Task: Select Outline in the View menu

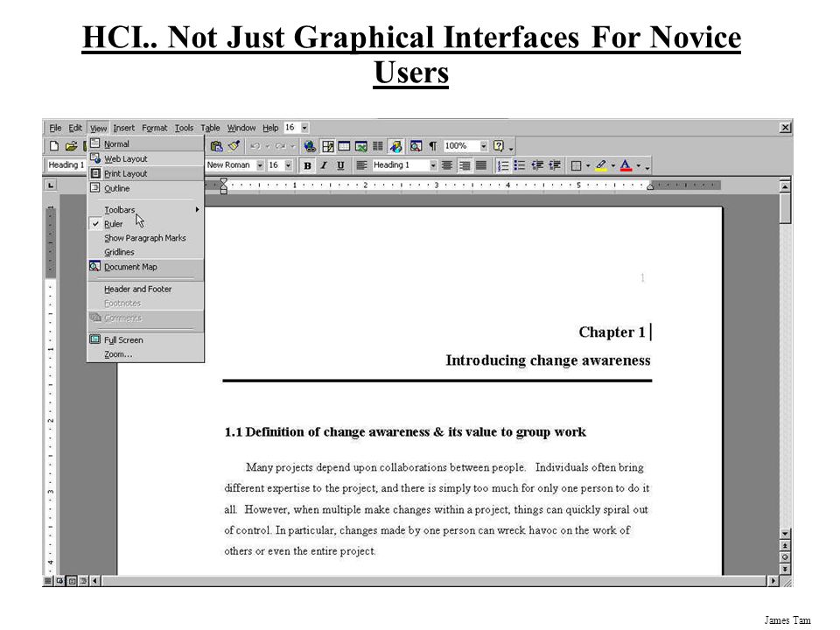Action: [x=145, y=189]
